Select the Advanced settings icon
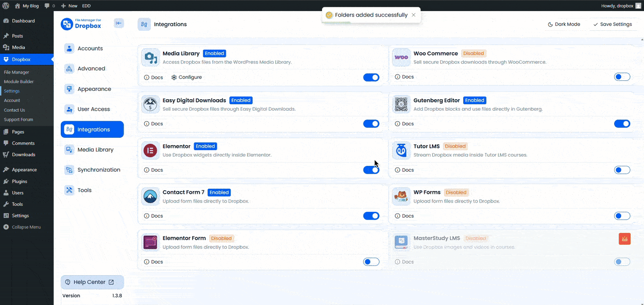The width and height of the screenshot is (644, 305). point(69,68)
